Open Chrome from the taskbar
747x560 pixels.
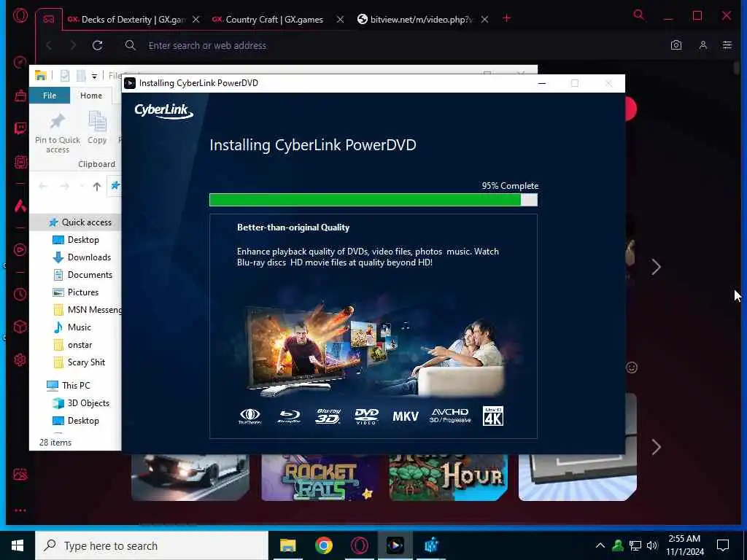click(x=323, y=545)
